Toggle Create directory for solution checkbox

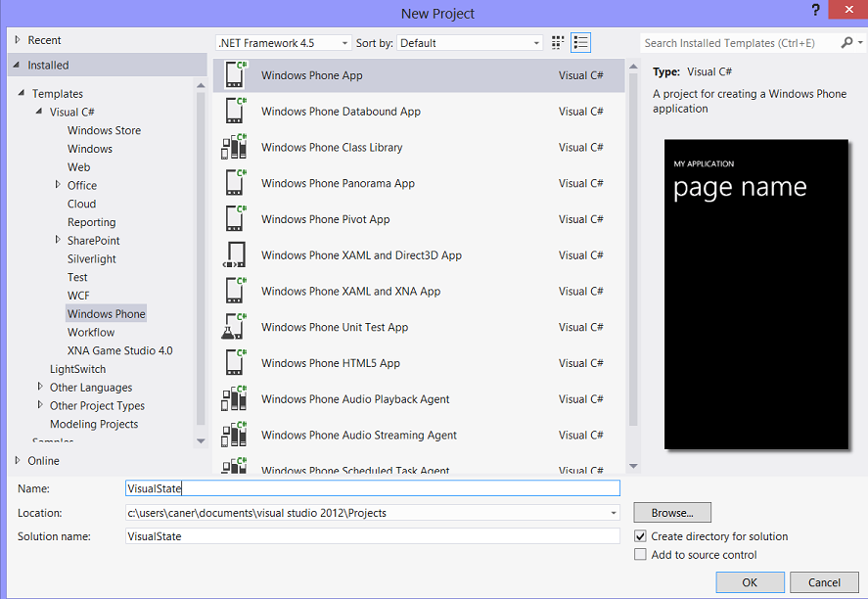click(x=641, y=536)
